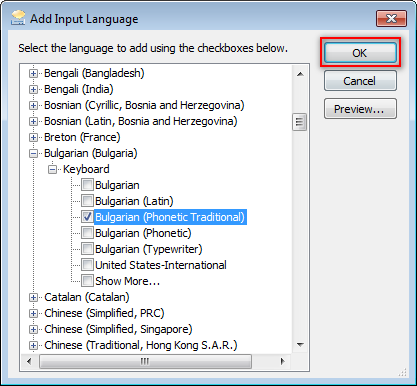The image size is (417, 386).
Task: Uncheck Bulgarian (Phonetic Traditional) checkbox
Action: coord(87,217)
